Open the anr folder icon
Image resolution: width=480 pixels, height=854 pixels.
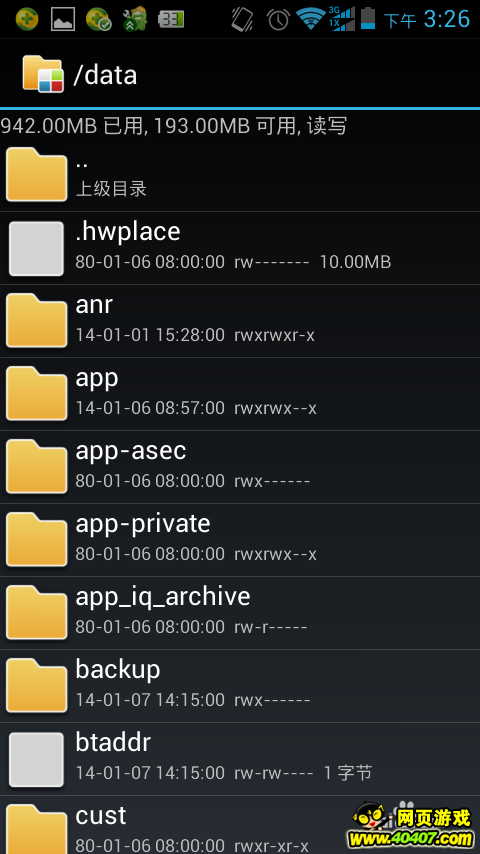37,320
